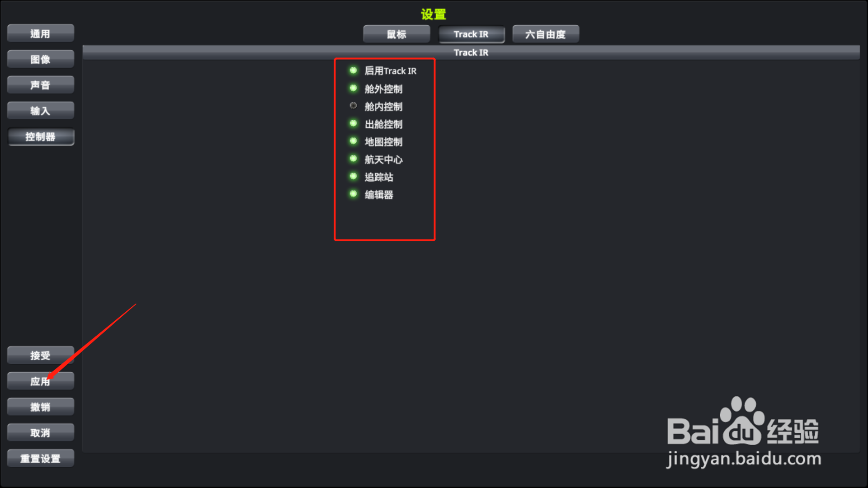The height and width of the screenshot is (488, 868).
Task: Click the 接受 button
Action: pyautogui.click(x=41, y=356)
